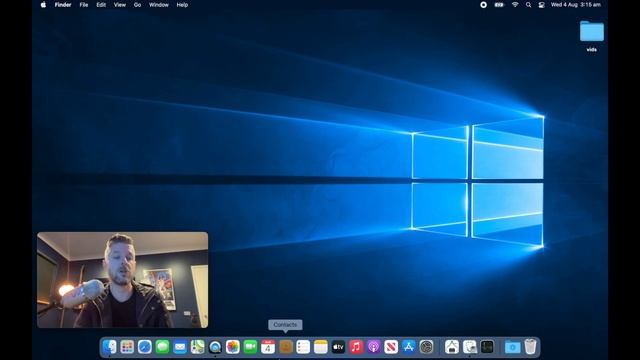This screenshot has width=640, height=360.
Task: Open the Messages app in Dock
Action: pos(162,347)
